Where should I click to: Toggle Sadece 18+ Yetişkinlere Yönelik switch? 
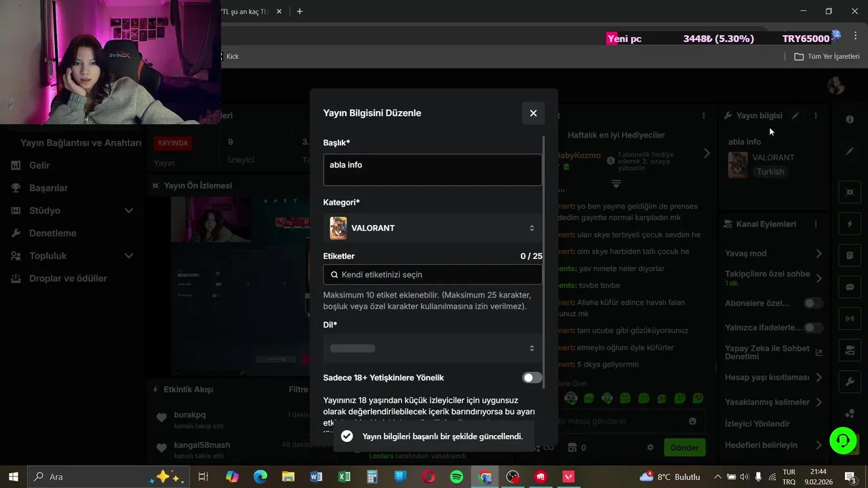tap(532, 378)
